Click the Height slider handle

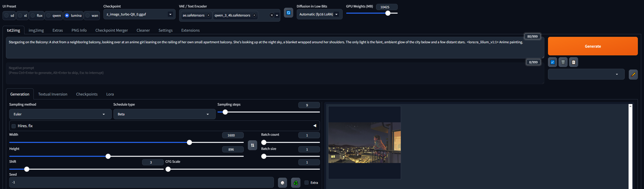[108, 156]
